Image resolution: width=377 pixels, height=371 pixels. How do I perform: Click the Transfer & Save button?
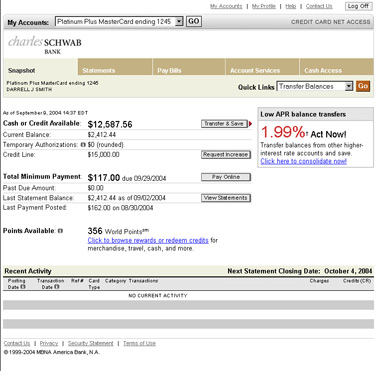pos(224,124)
